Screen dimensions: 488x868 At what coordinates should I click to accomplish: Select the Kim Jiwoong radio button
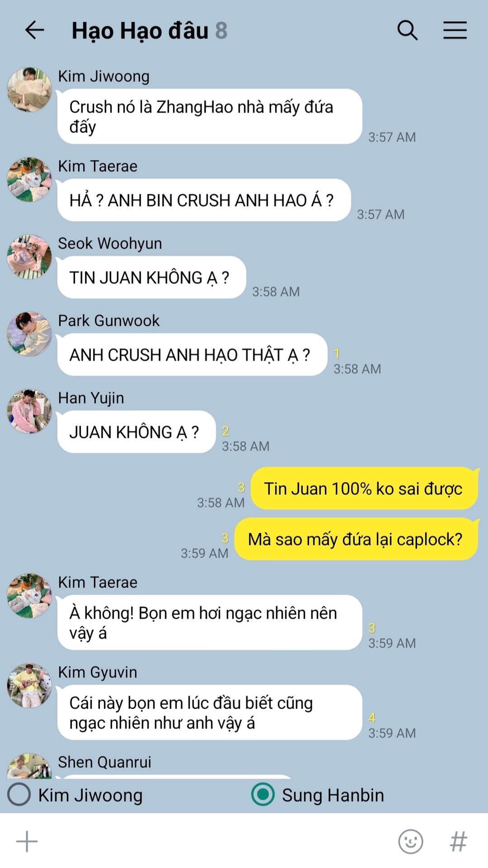[x=19, y=794]
